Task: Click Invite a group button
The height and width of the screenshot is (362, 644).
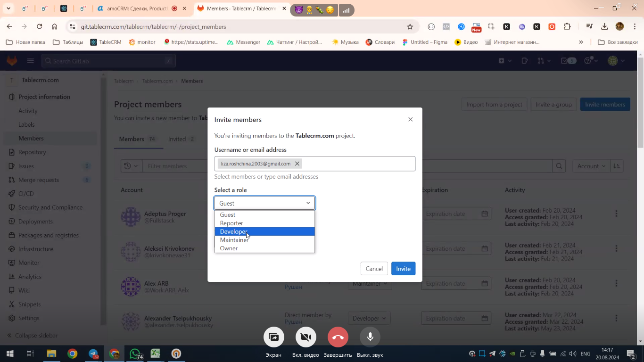Action: [553, 105]
